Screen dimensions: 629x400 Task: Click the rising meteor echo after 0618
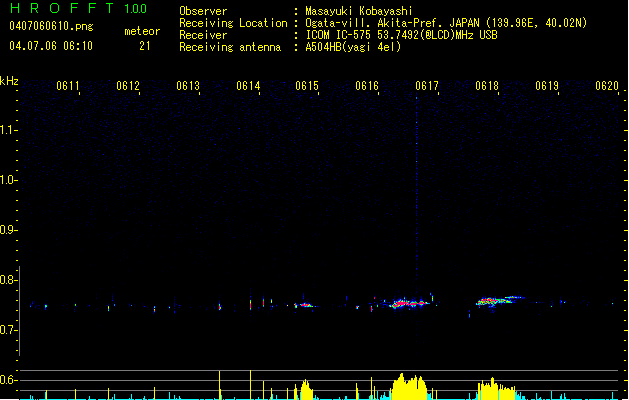(x=499, y=301)
